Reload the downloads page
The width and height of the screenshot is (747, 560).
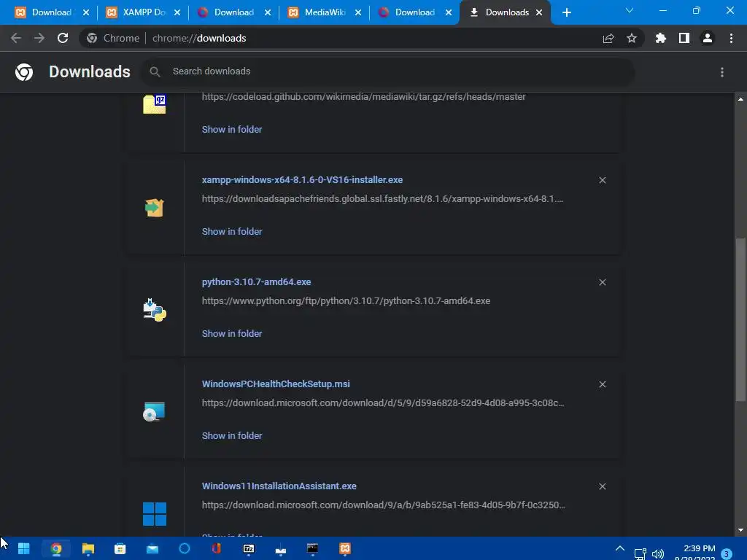tap(63, 38)
